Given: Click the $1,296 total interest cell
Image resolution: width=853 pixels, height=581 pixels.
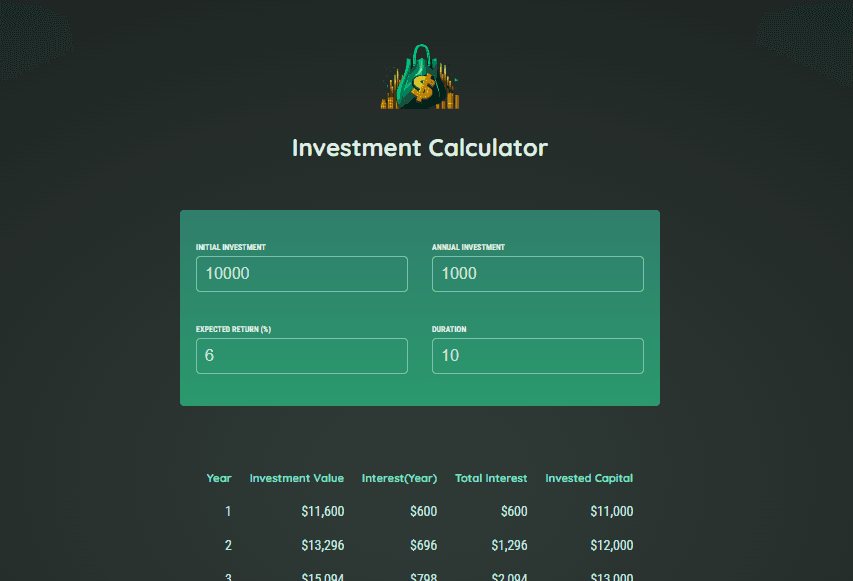Looking at the screenshot, I should click(509, 545).
